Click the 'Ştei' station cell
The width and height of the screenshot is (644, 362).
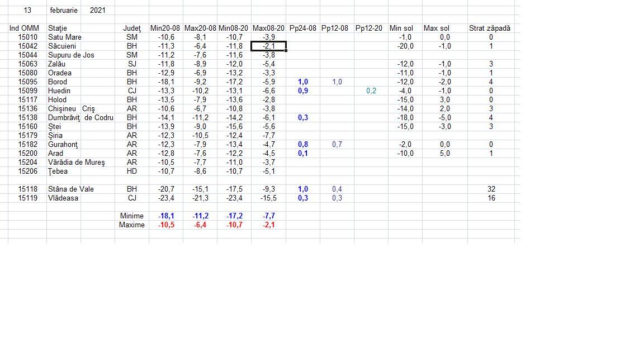pos(54,127)
